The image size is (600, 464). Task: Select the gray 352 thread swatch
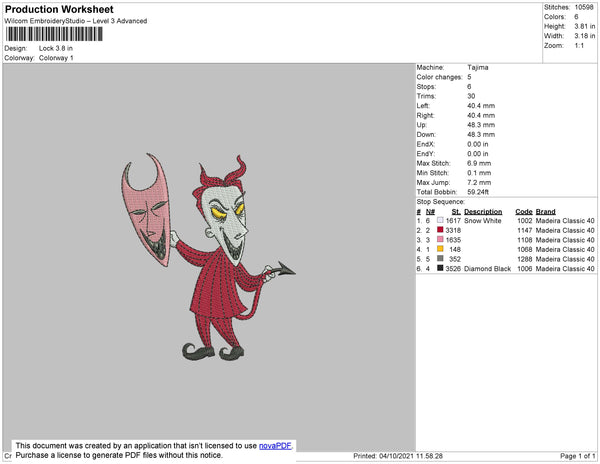pyautogui.click(x=440, y=259)
